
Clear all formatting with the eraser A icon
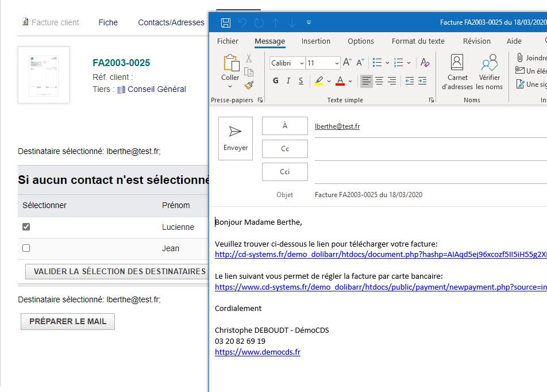(425, 63)
